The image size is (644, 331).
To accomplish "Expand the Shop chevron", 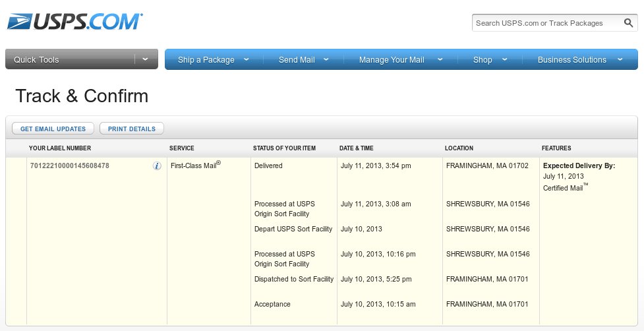I will [504, 59].
